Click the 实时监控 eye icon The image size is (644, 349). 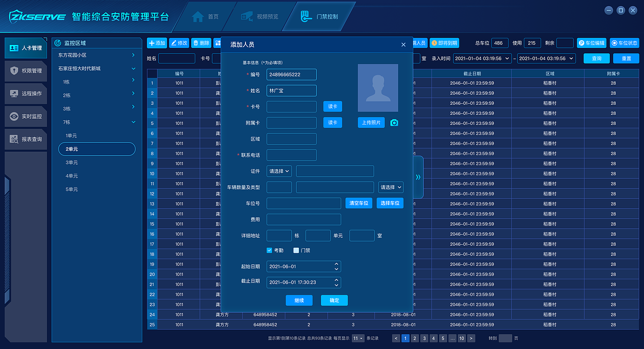(x=14, y=116)
